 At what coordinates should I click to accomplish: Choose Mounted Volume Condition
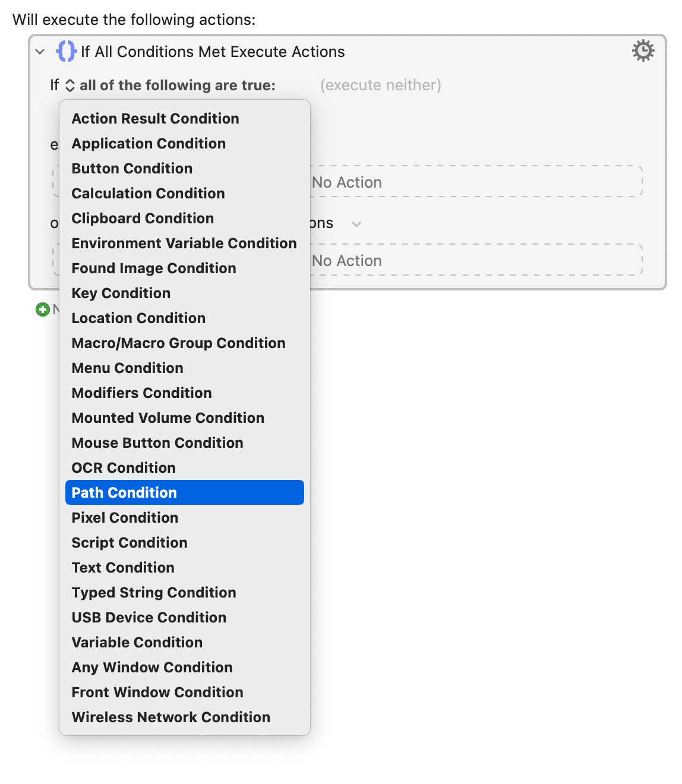(x=168, y=418)
